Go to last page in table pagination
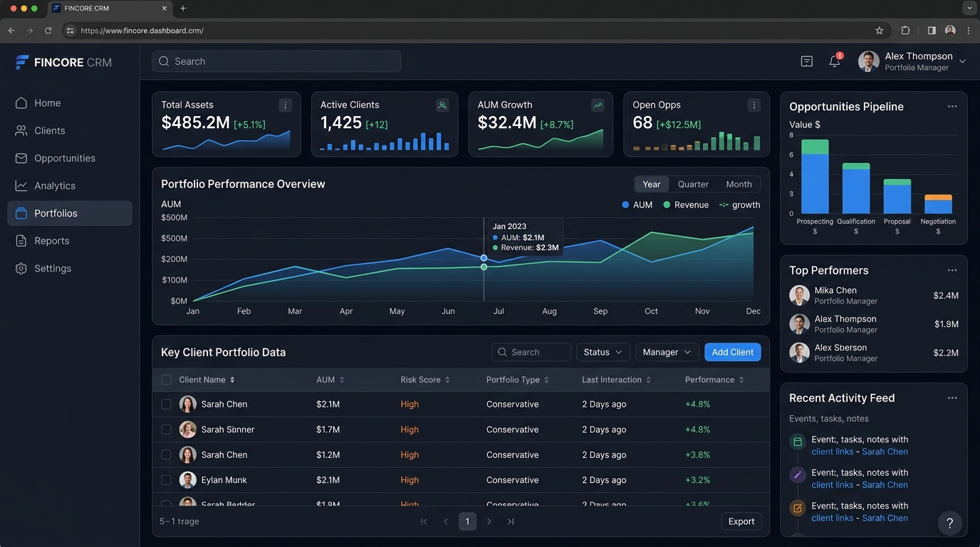The width and height of the screenshot is (980, 547). coord(511,521)
